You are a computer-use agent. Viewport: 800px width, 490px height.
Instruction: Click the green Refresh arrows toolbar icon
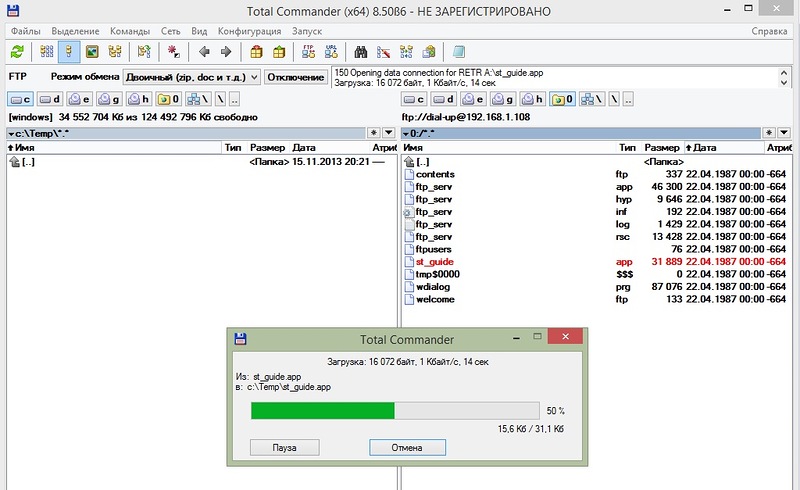[x=17, y=52]
